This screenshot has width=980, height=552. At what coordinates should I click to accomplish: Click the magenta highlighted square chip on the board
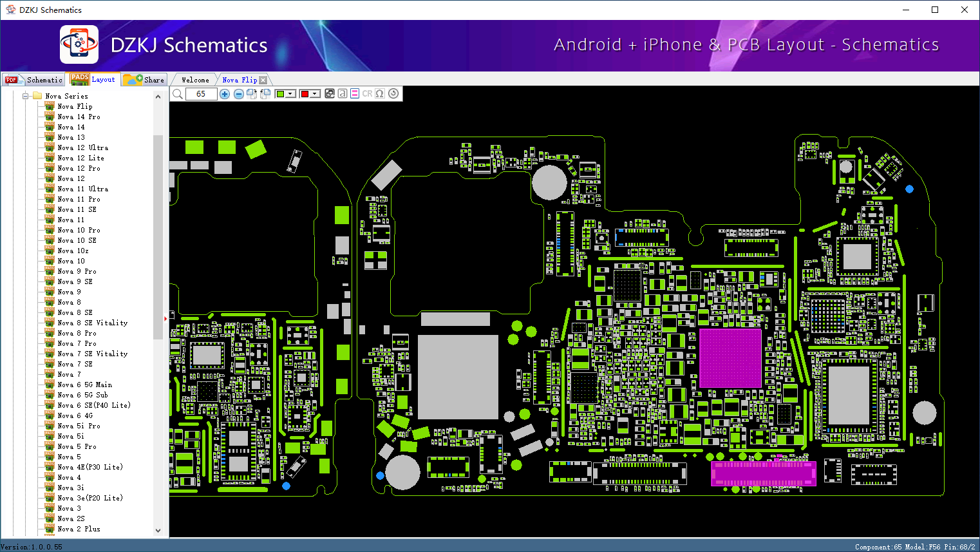(x=730, y=358)
